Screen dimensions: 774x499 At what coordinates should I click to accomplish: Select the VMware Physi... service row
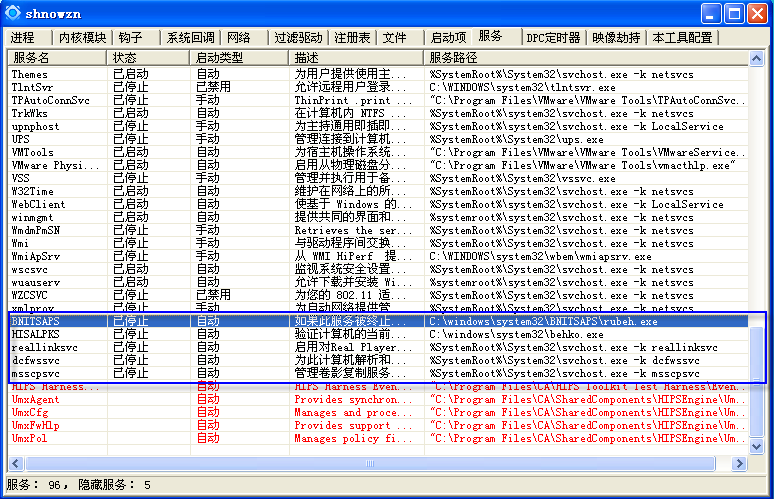tap(378, 165)
